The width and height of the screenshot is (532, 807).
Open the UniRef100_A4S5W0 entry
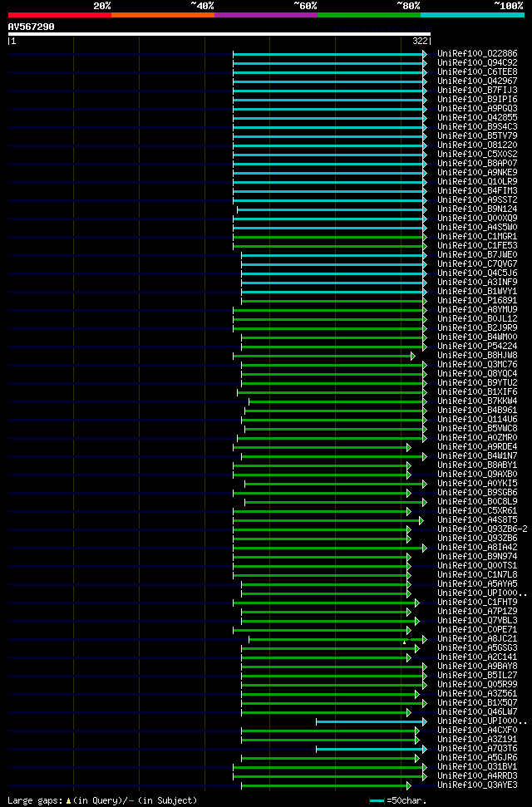click(477, 228)
